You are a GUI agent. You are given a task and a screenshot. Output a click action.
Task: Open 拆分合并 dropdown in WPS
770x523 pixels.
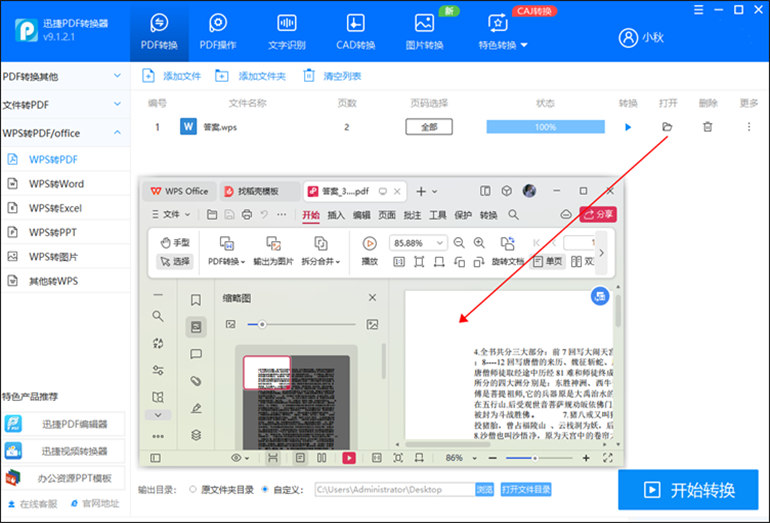click(x=321, y=251)
